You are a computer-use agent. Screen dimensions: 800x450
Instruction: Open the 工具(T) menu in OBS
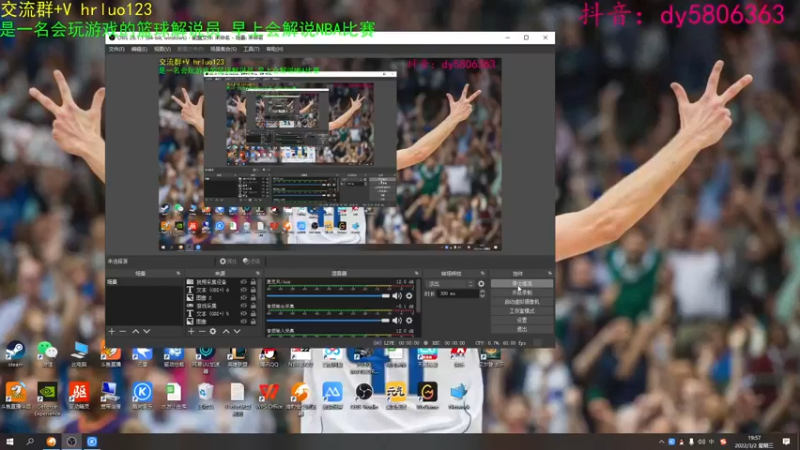[x=251, y=49]
